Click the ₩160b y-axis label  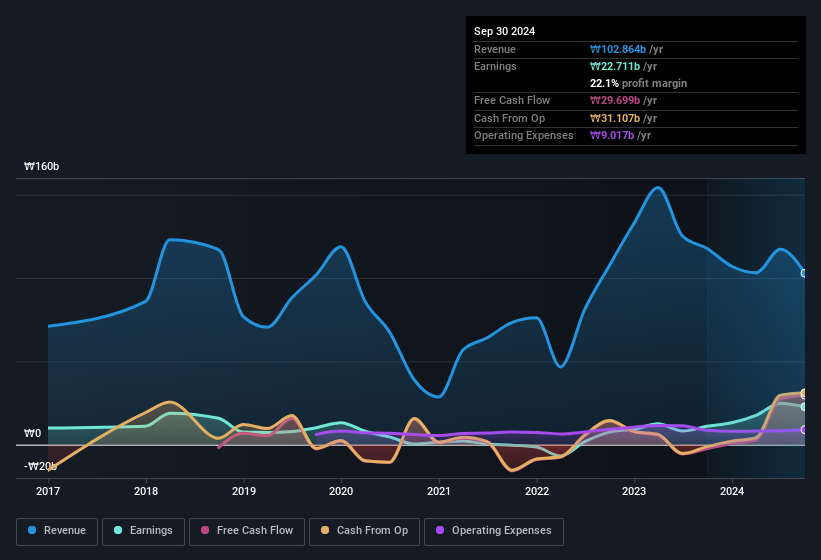42,167
